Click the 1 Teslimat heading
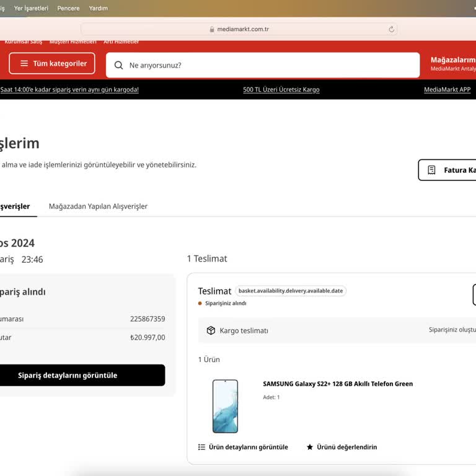 point(207,258)
